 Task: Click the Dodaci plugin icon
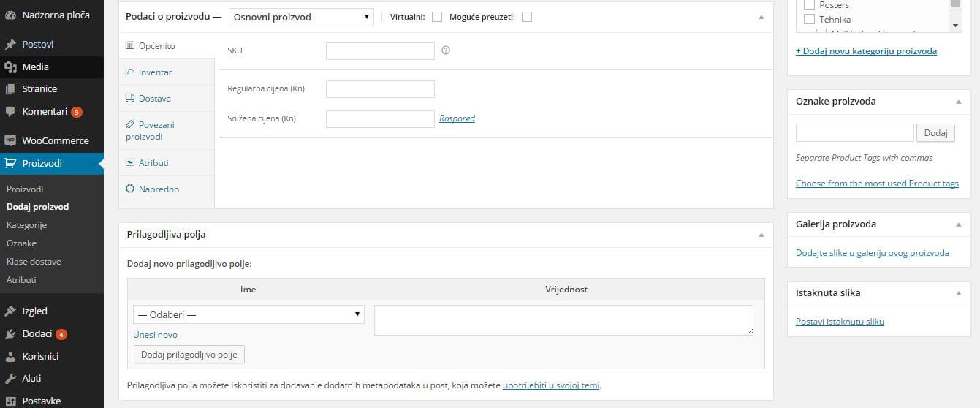coord(10,334)
